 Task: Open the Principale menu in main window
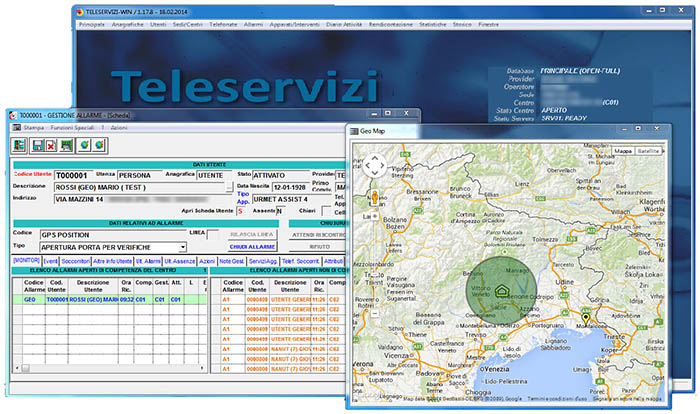[x=92, y=25]
